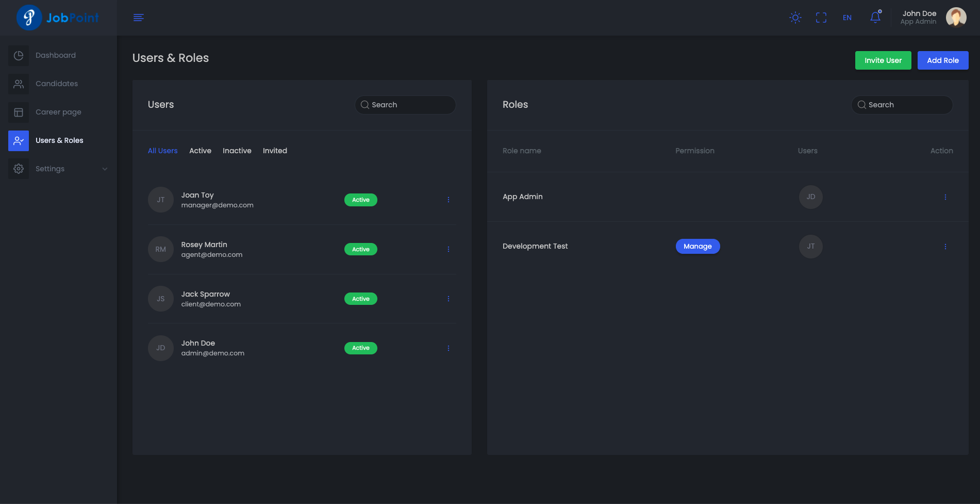Expand the Settings submenu chevron
This screenshot has height=504, width=980.
tap(105, 169)
